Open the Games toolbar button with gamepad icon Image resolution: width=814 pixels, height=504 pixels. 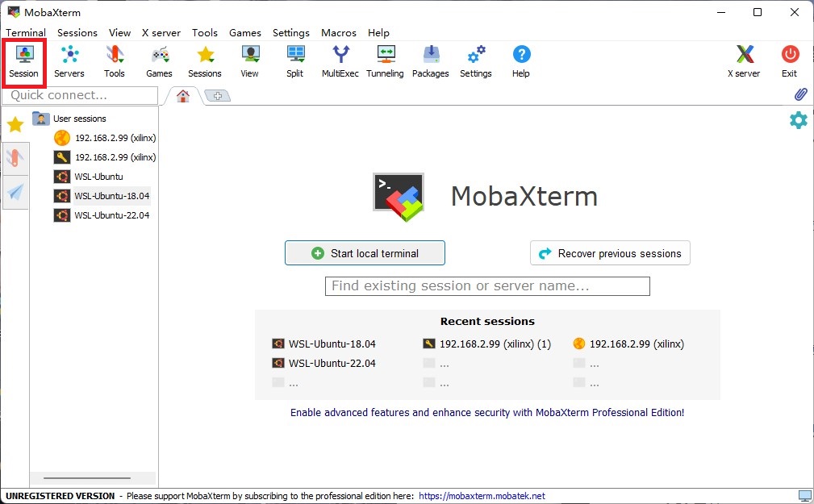[x=159, y=62]
